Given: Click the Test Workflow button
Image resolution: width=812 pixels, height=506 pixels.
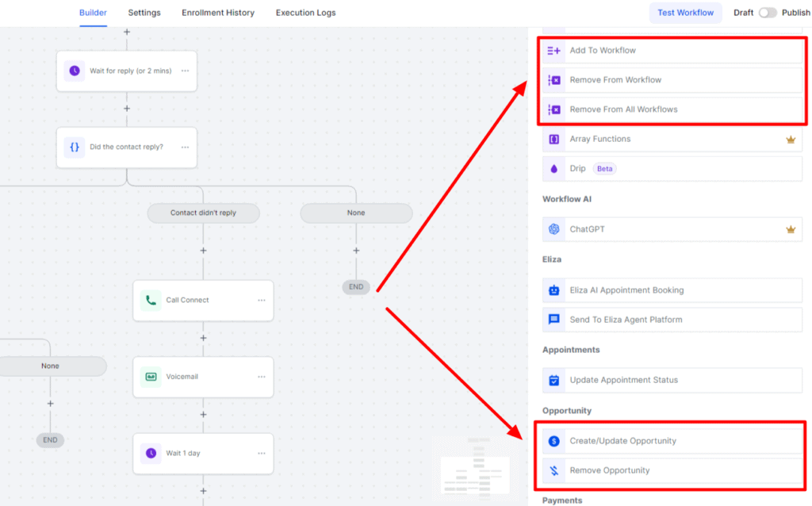Looking at the screenshot, I should (x=685, y=13).
